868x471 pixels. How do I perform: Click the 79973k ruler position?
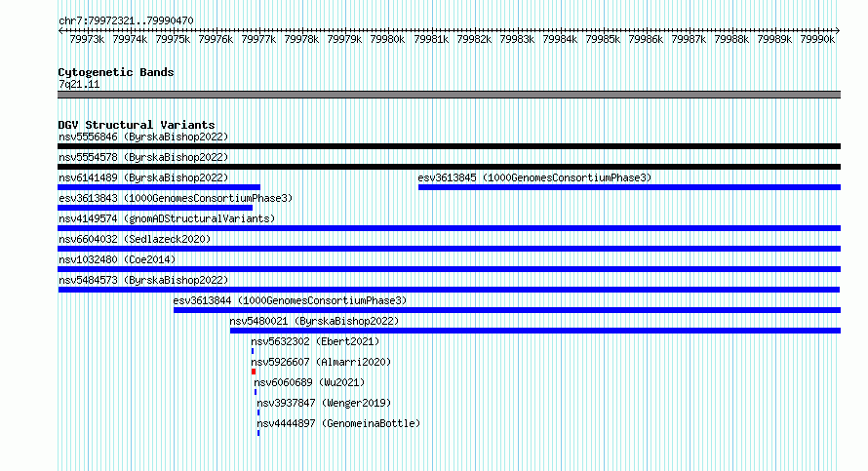coord(87,39)
